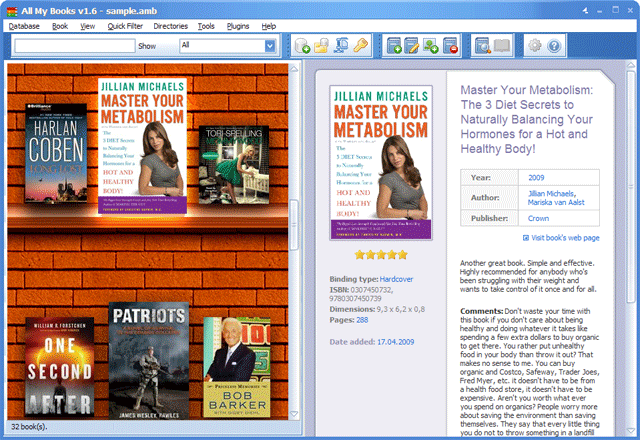Open settings with the gear icon

pyautogui.click(x=535, y=46)
